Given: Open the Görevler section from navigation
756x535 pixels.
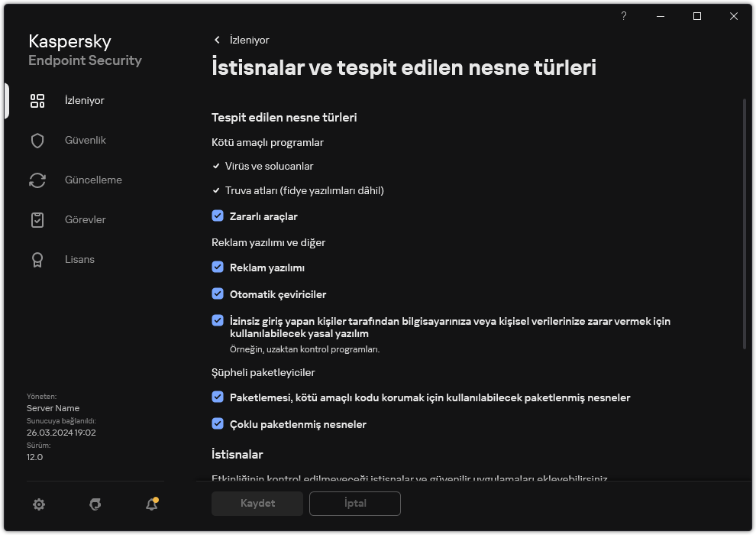Looking at the screenshot, I should 86,219.
